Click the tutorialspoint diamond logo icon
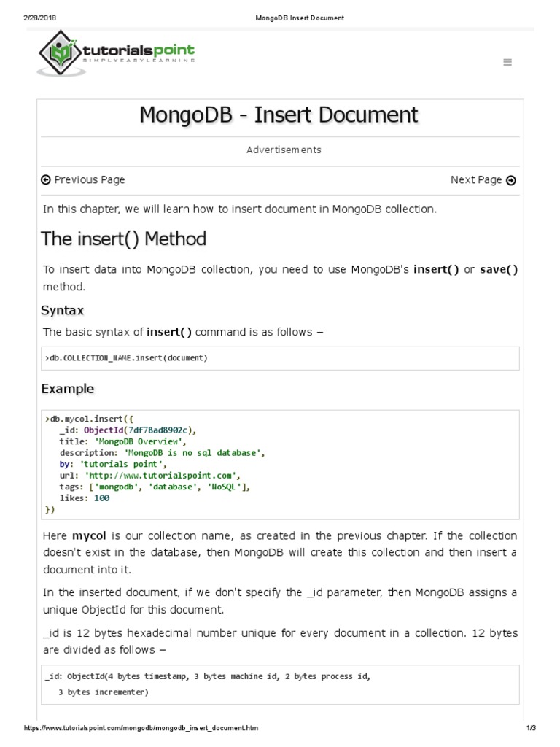Image resolution: width=560 pixels, height=747 pixels. tap(62, 52)
